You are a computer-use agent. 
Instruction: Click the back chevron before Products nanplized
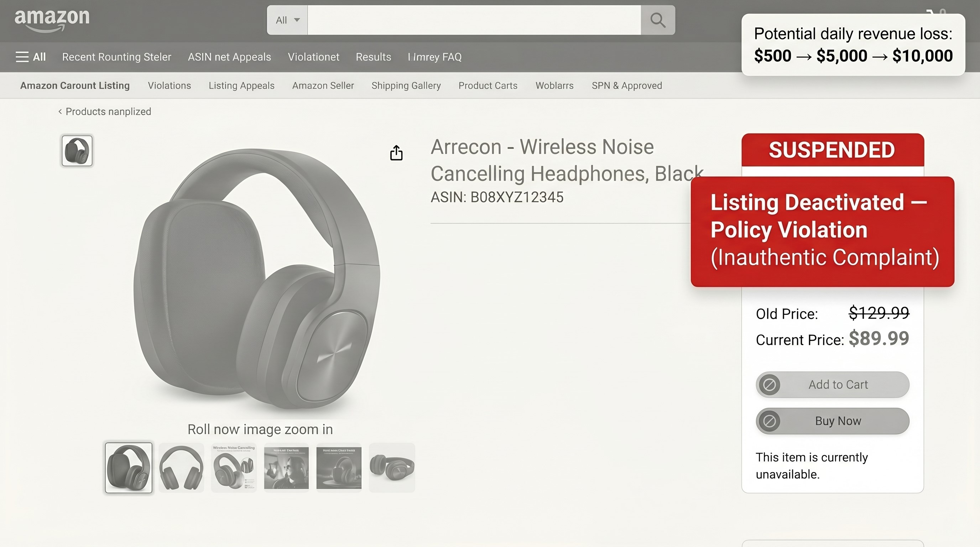61,111
